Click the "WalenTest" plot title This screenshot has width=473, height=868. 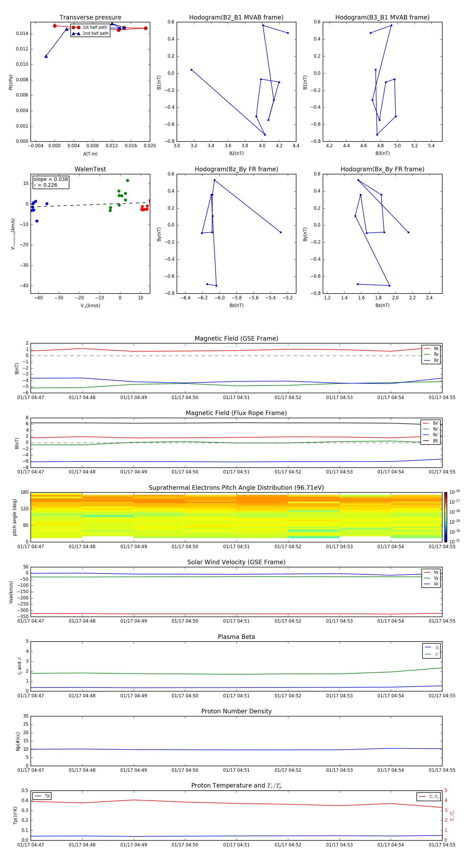[x=90, y=169]
